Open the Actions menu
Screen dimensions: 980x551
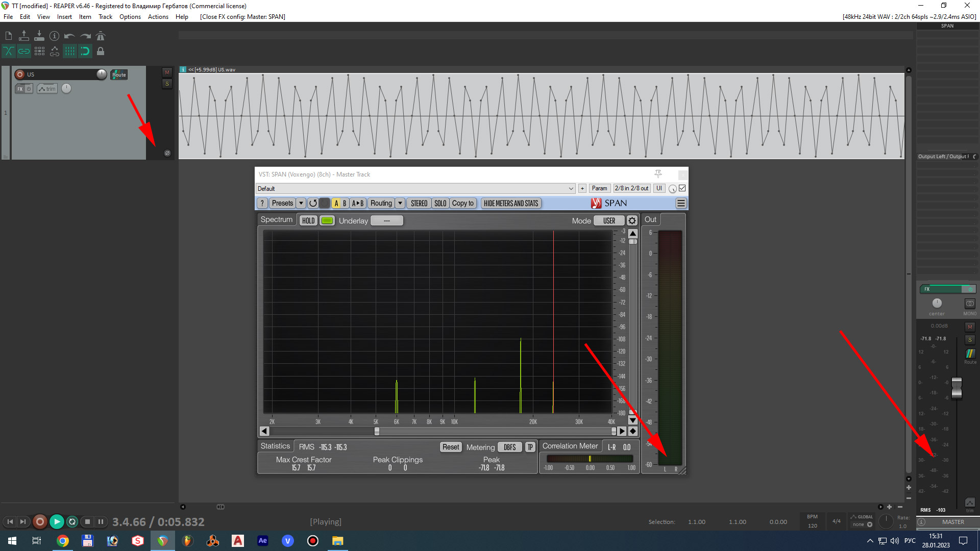click(158, 17)
